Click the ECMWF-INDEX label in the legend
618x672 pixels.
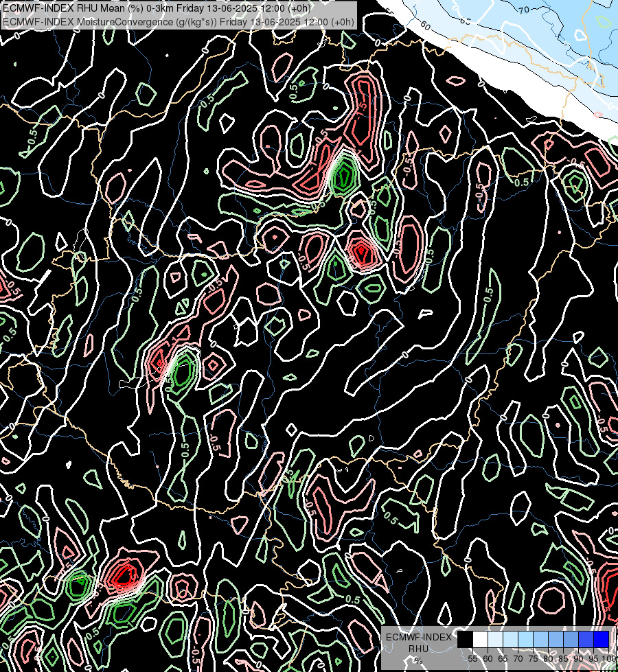[x=419, y=637]
